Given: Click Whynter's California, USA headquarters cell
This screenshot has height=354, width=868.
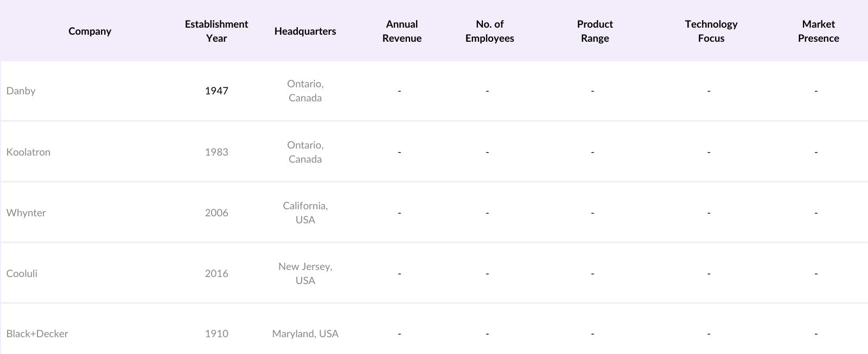Looking at the screenshot, I should (305, 213).
